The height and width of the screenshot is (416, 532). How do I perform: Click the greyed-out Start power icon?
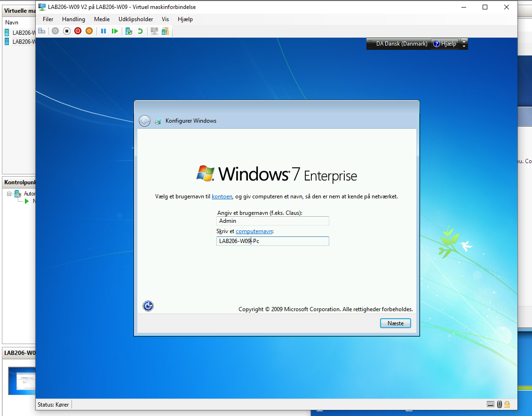tap(56, 31)
